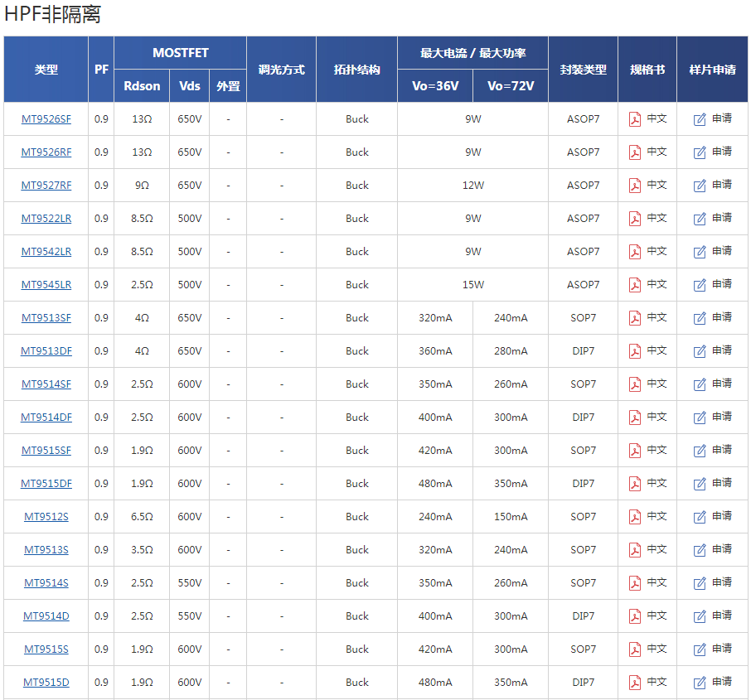Click the PDF icon in MT9514DF row

pyautogui.click(x=635, y=418)
